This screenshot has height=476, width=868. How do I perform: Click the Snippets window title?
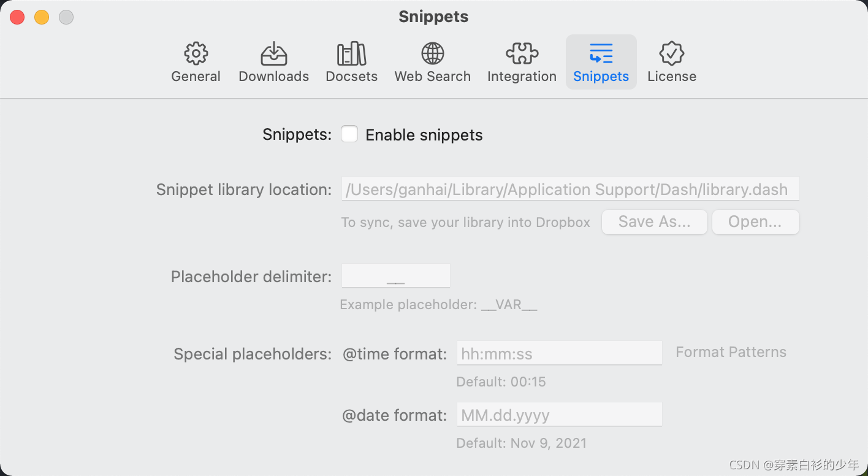pyautogui.click(x=433, y=17)
